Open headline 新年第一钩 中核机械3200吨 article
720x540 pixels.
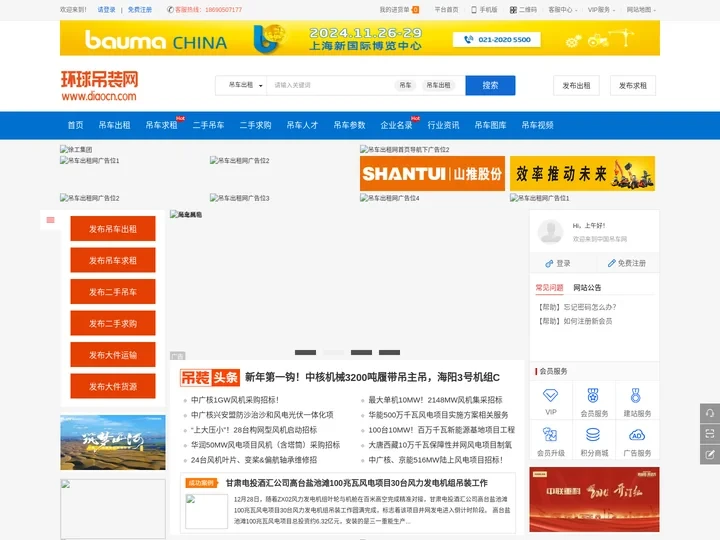tap(372, 377)
